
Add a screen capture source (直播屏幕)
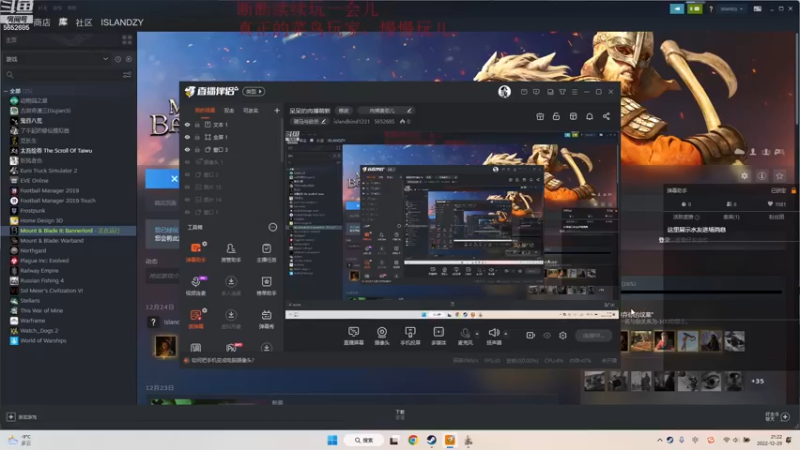(x=354, y=336)
